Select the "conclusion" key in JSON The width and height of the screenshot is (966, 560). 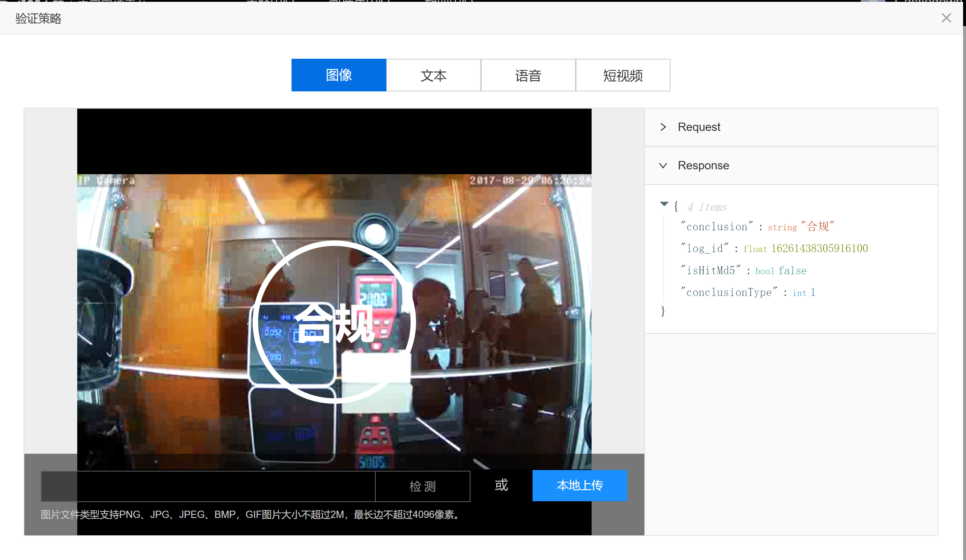click(x=717, y=227)
